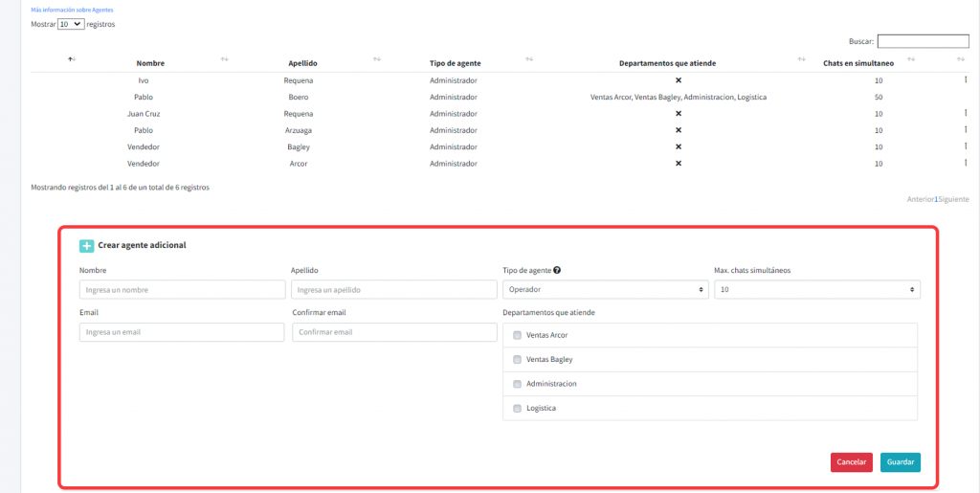The height and width of the screenshot is (493, 980).
Task: Open the Mostrar registros count dropdown
Action: point(71,24)
